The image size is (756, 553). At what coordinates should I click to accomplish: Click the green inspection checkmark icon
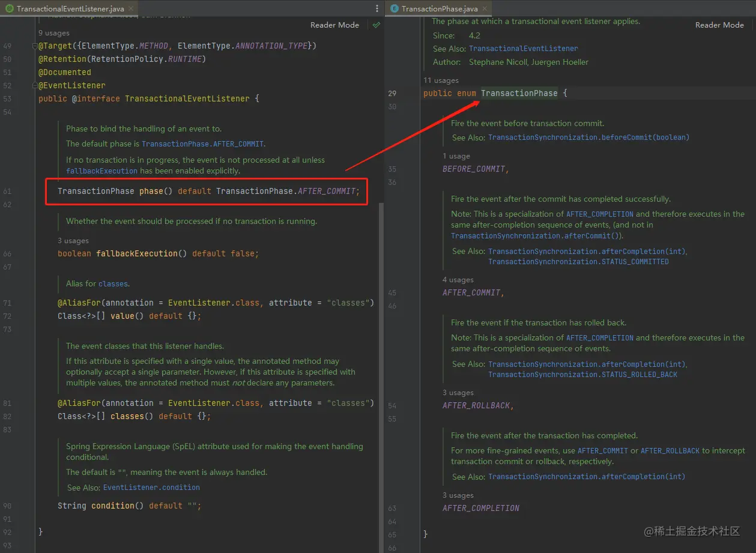coord(376,25)
